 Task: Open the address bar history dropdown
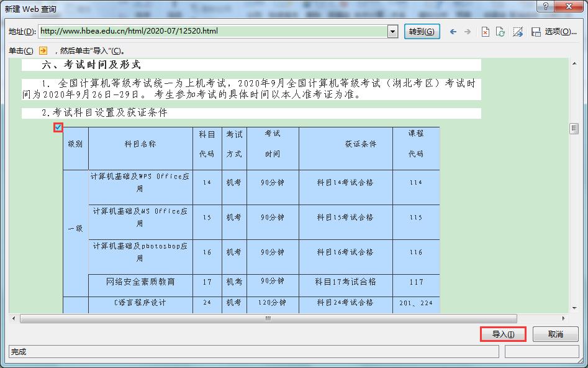click(391, 30)
